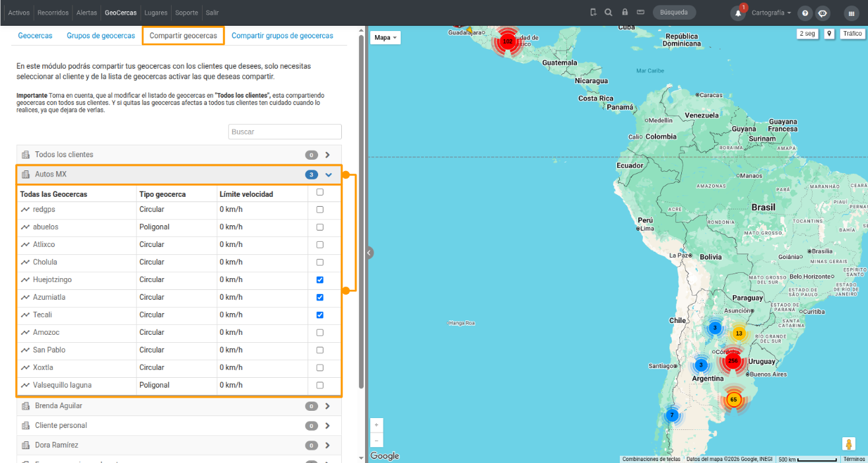868x463 pixels.
Task: Click the orange 65 cluster marker
Action: pos(733,400)
